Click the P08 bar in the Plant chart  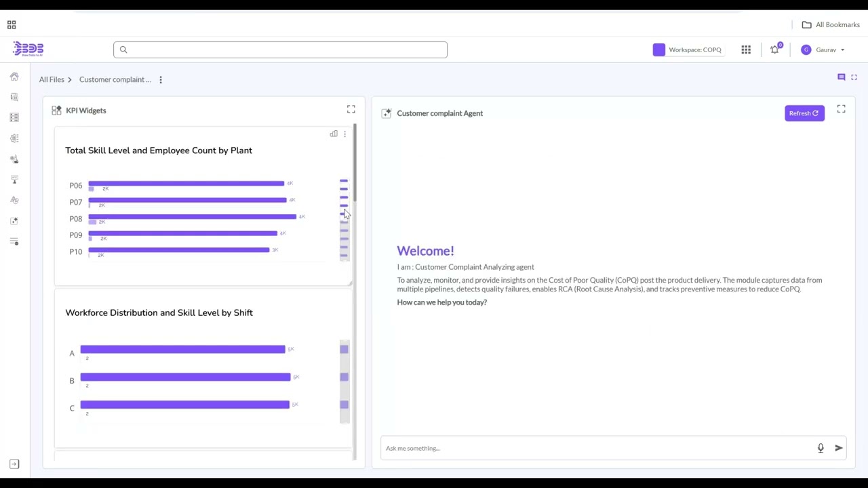[192, 217]
